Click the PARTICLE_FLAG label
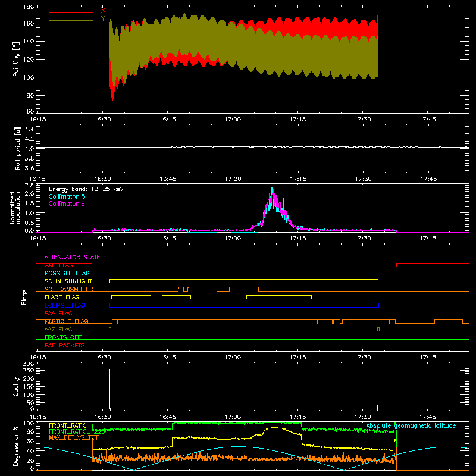 (x=67, y=321)
